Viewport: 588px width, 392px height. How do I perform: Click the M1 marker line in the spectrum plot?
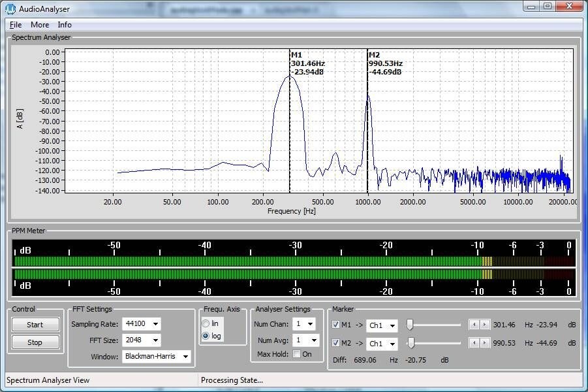pyautogui.click(x=290, y=131)
